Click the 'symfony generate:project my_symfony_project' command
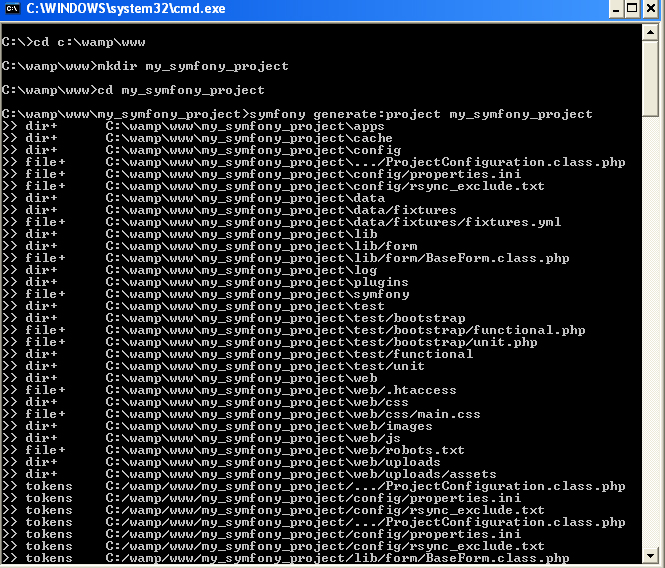The height and width of the screenshot is (568, 665). (x=421, y=115)
